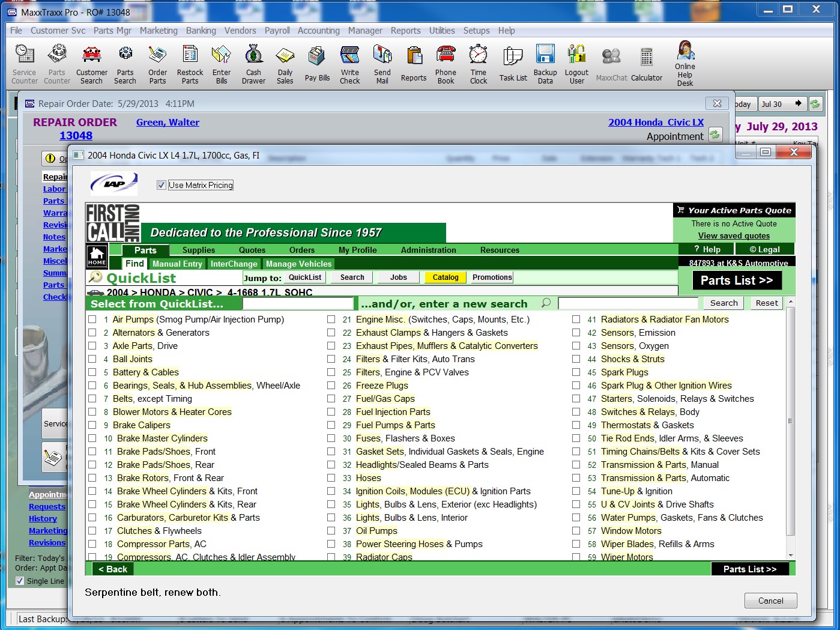Image resolution: width=840 pixels, height=630 pixels.
Task: View the Daily Sales report icon
Action: pyautogui.click(x=285, y=64)
